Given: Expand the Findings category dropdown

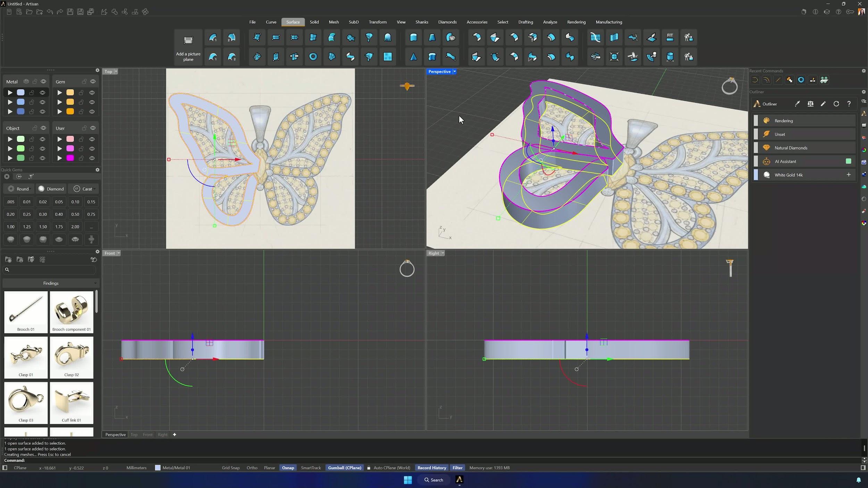Looking at the screenshot, I should tap(51, 283).
